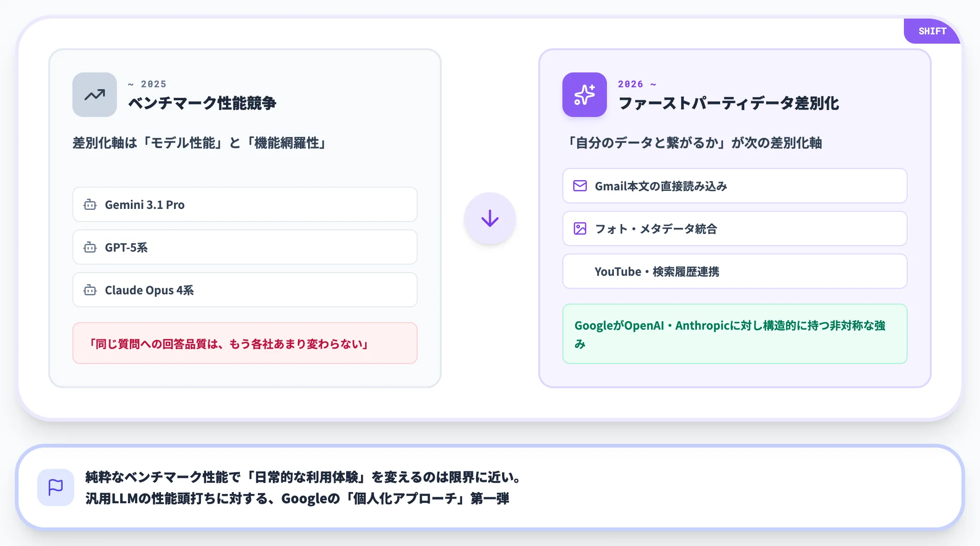The width and height of the screenshot is (980, 546).
Task: Click the subtitle 差別化軸は「モデル性能」と「機能網羅性」
Action: click(200, 143)
